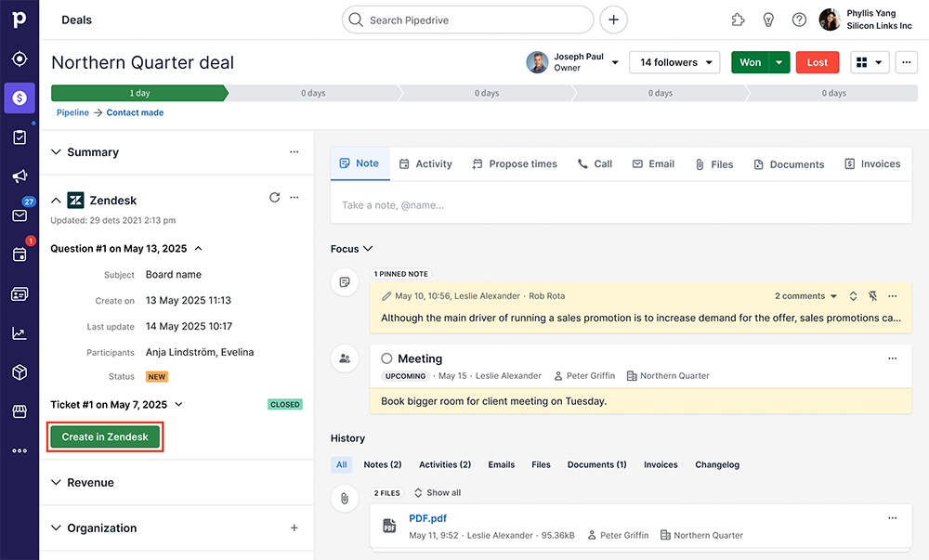Open Products box icon in sidebar

[20, 372]
